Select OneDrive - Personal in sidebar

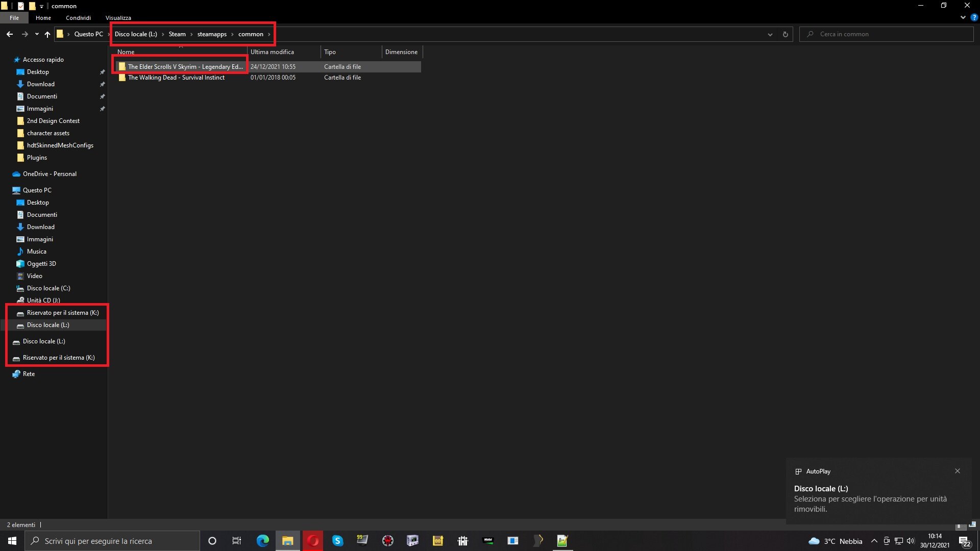(x=50, y=174)
